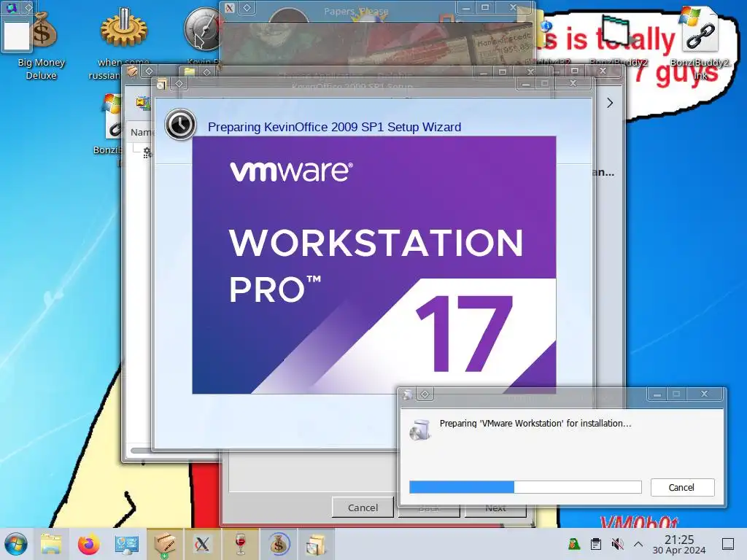Click the Back button in the background wizard

point(429,510)
